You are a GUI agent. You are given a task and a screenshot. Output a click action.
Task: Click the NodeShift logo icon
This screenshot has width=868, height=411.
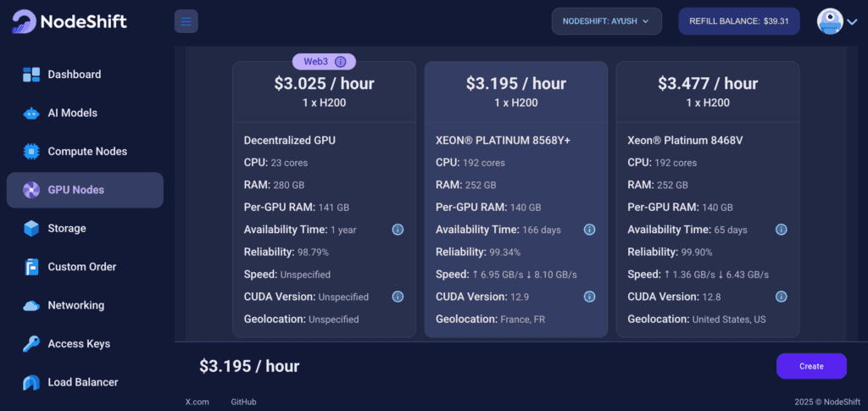pyautogui.click(x=24, y=21)
